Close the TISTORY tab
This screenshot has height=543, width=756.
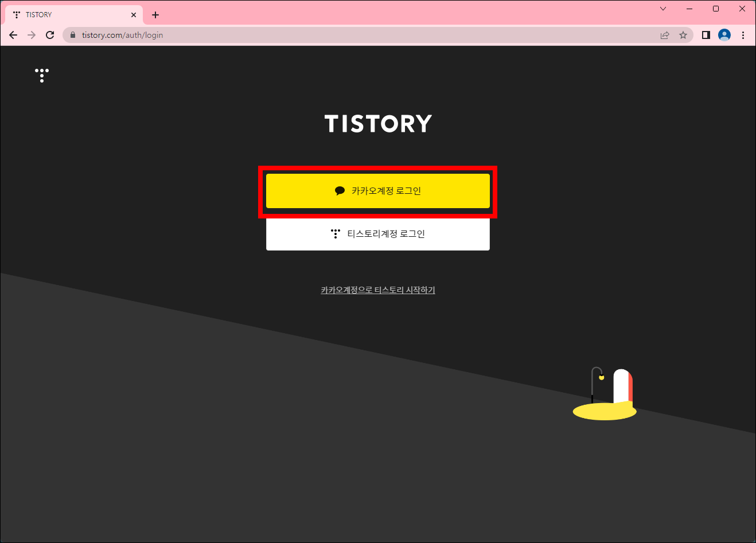(134, 15)
